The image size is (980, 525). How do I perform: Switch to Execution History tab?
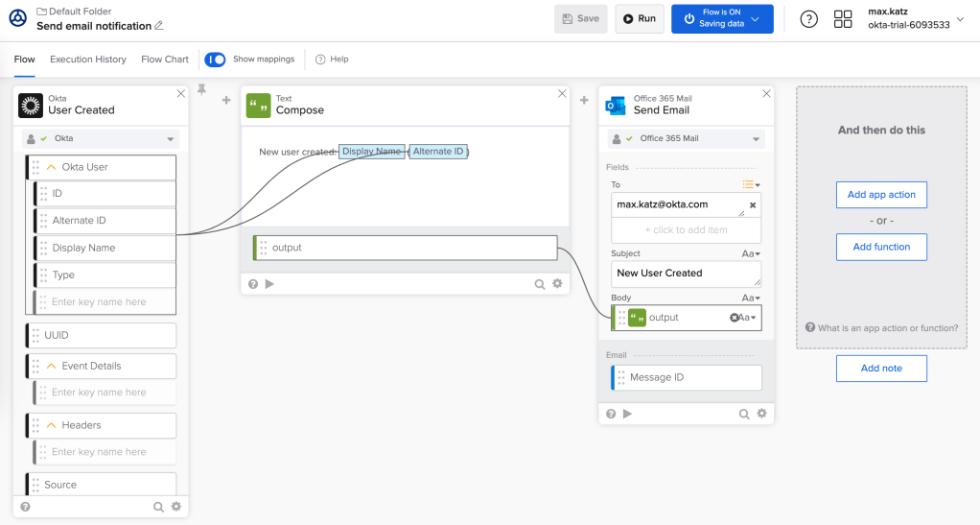pyautogui.click(x=88, y=60)
